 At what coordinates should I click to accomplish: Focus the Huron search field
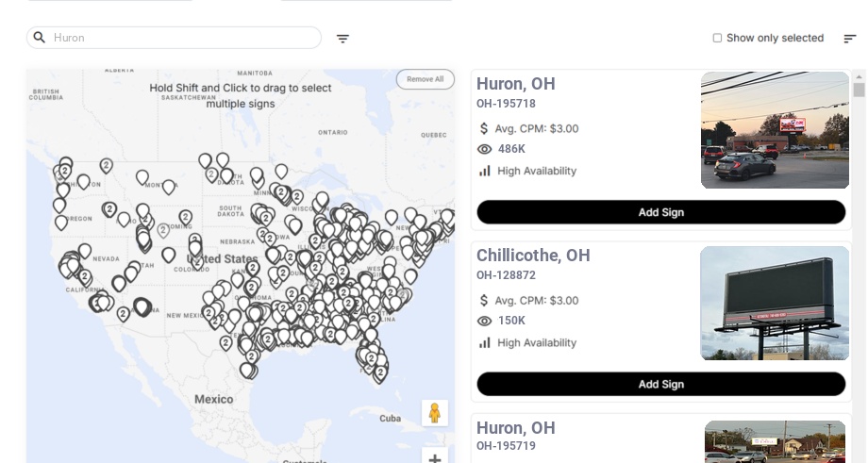click(x=184, y=38)
